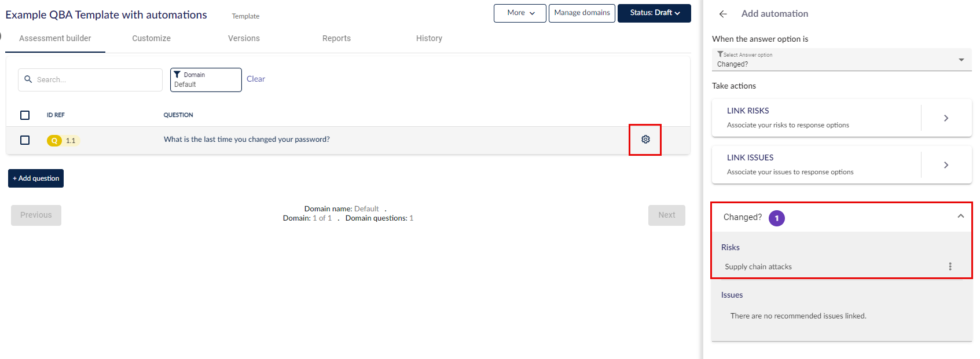Click the Risks heading under Changed?
The image size is (980, 359).
click(731, 247)
